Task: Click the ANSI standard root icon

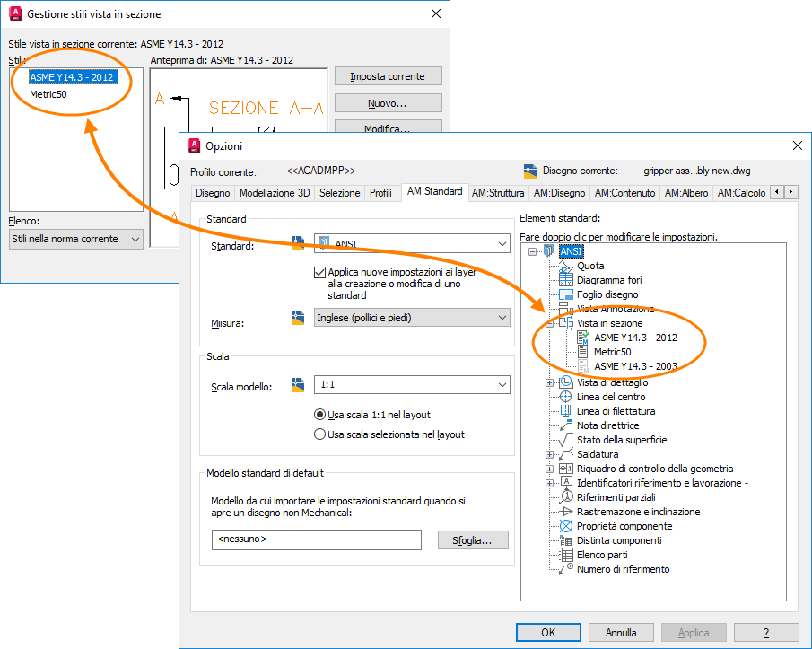Action: tap(548, 251)
